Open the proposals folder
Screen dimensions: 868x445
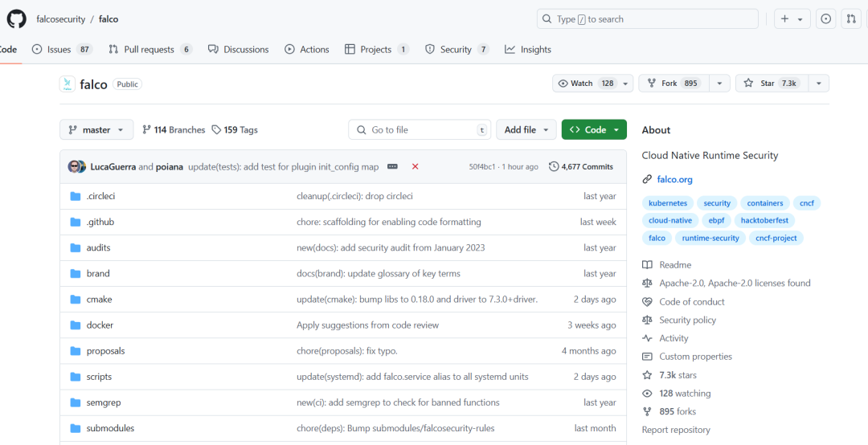coord(106,351)
